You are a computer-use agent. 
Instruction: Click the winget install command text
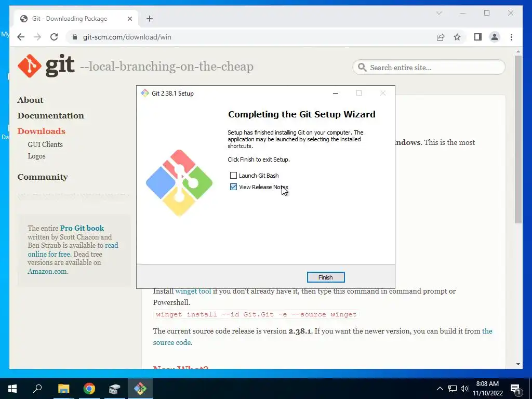[x=256, y=314]
